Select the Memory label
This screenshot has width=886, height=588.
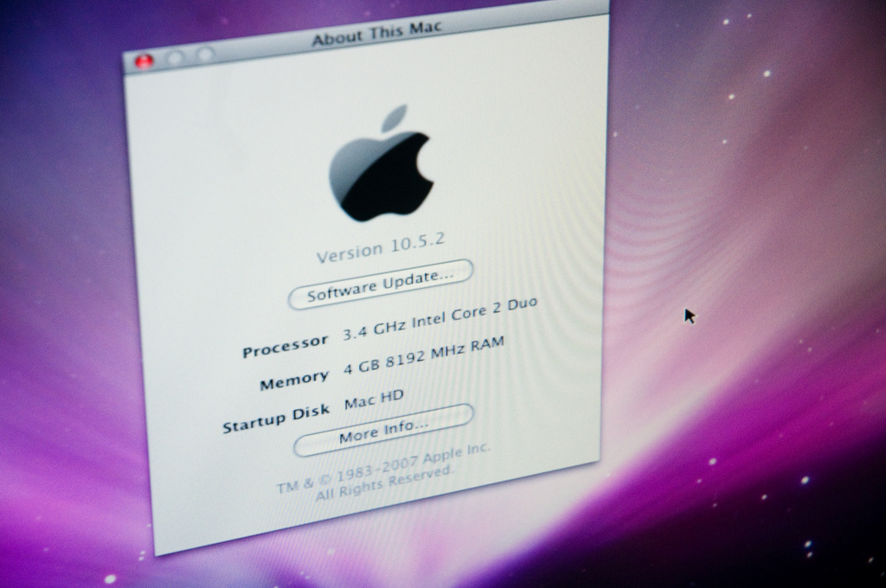point(294,380)
